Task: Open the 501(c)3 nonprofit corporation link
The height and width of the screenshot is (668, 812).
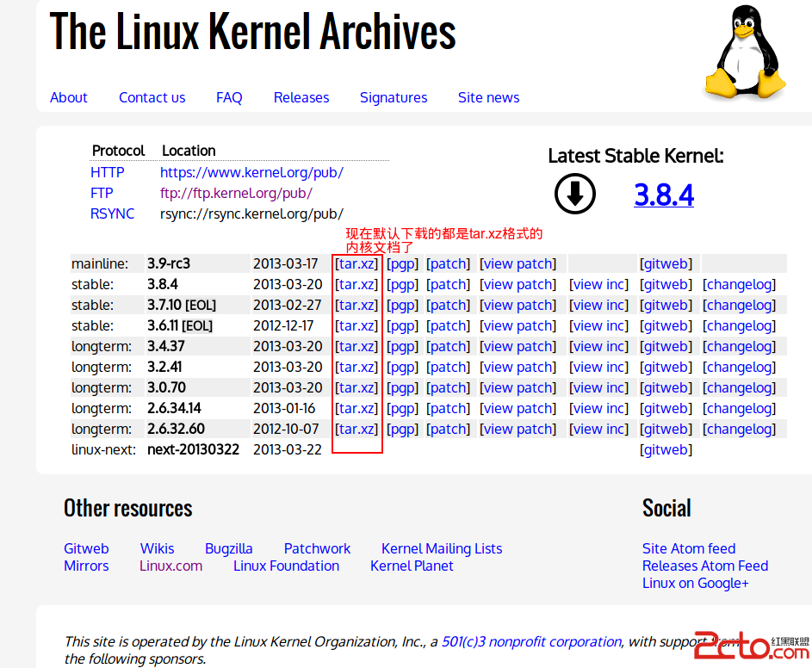Action: point(531,641)
